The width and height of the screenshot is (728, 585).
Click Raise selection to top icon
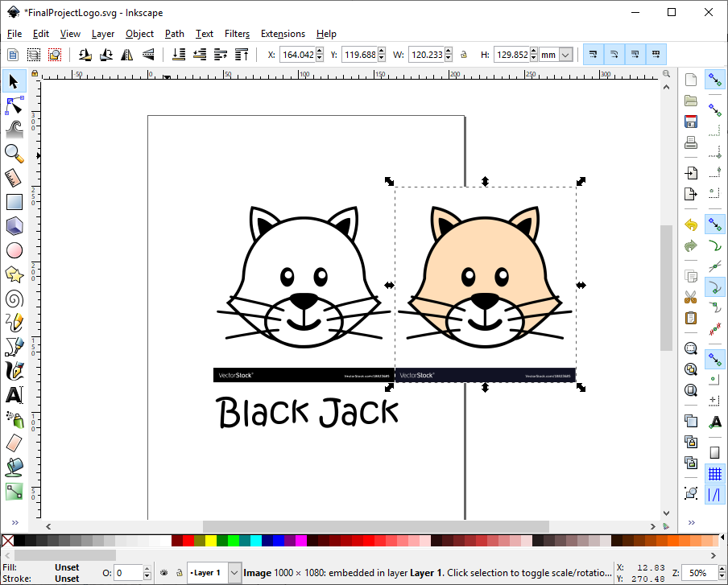click(x=242, y=55)
